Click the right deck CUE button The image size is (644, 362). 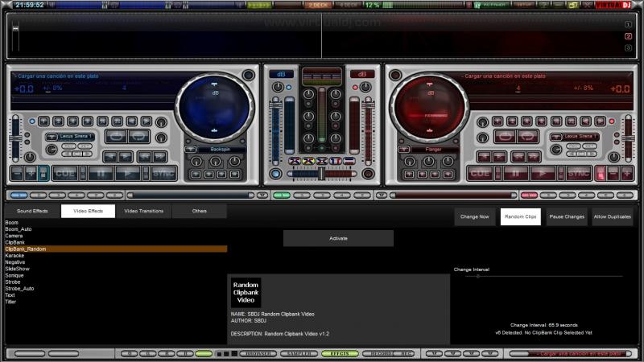point(480,173)
